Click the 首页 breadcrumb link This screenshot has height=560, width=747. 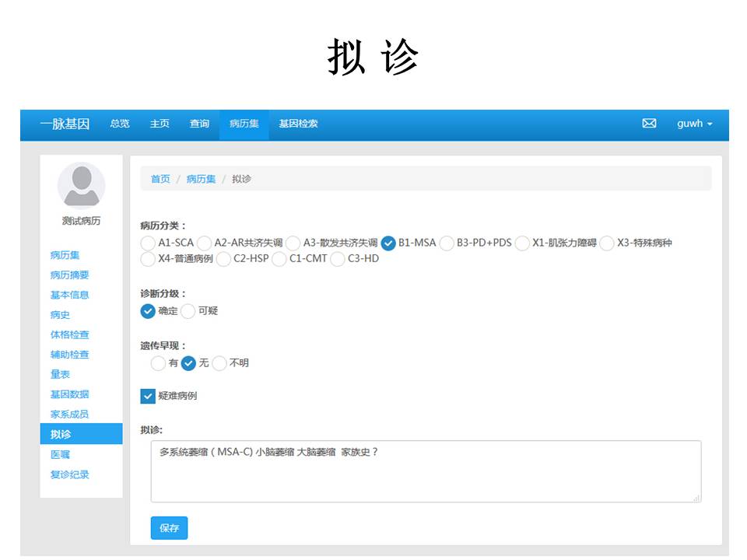click(x=160, y=179)
